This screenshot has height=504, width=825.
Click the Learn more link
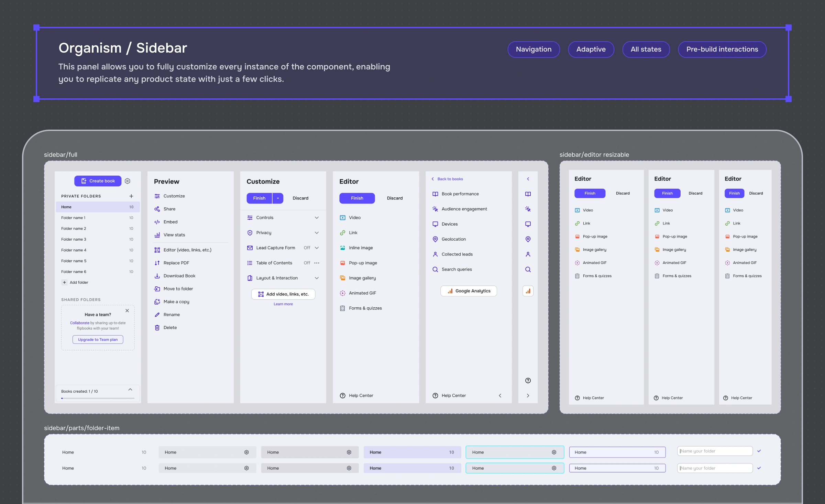283,304
